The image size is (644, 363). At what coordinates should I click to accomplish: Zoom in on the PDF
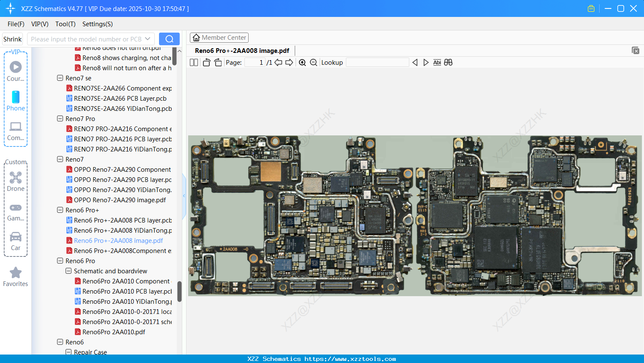pyautogui.click(x=302, y=63)
